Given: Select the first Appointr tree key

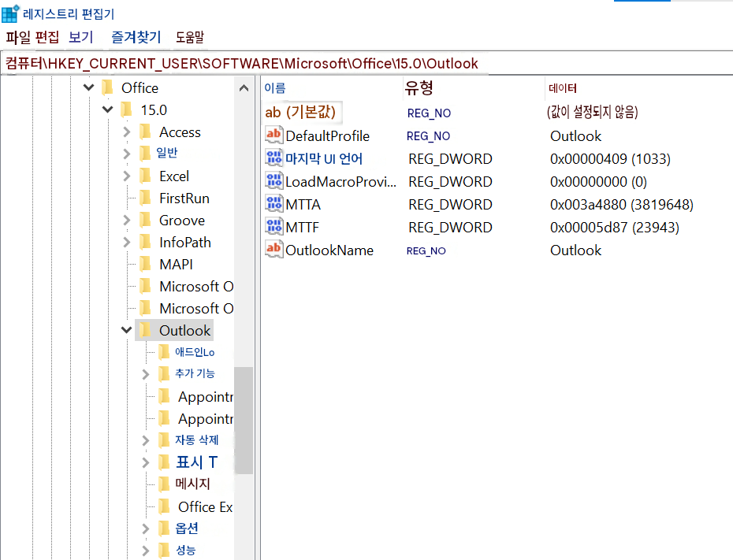Looking at the screenshot, I should click(x=205, y=396).
